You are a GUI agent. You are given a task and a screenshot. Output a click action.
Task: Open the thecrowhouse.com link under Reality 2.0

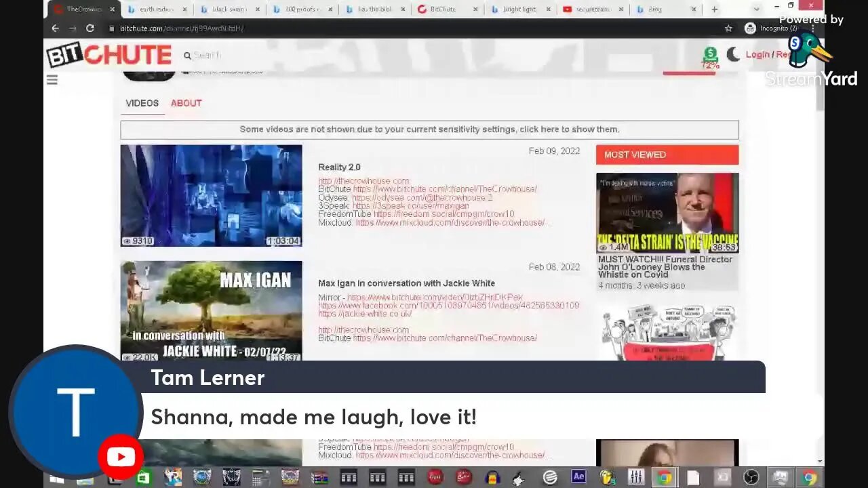[363, 181]
